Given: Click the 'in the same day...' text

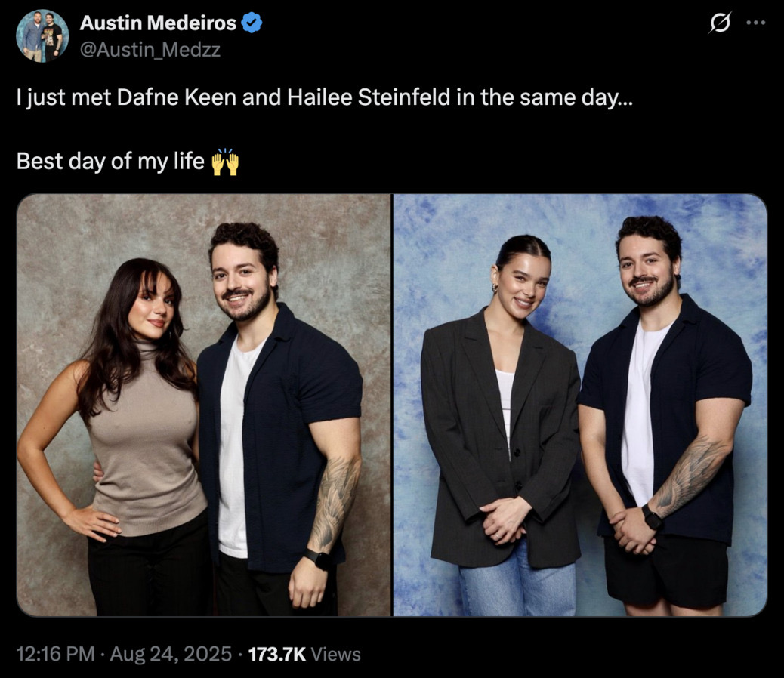Looking at the screenshot, I should click(x=545, y=98).
